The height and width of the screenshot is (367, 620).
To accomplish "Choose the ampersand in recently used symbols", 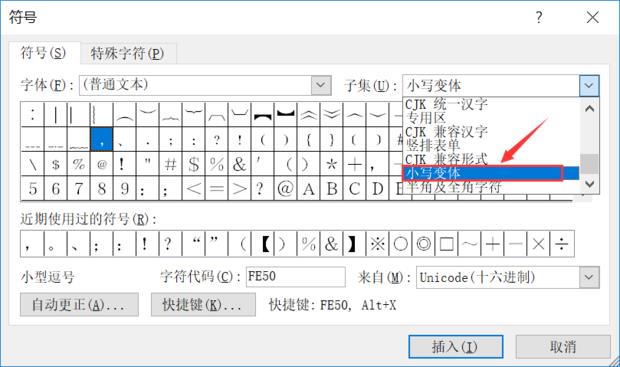I will coord(331,244).
